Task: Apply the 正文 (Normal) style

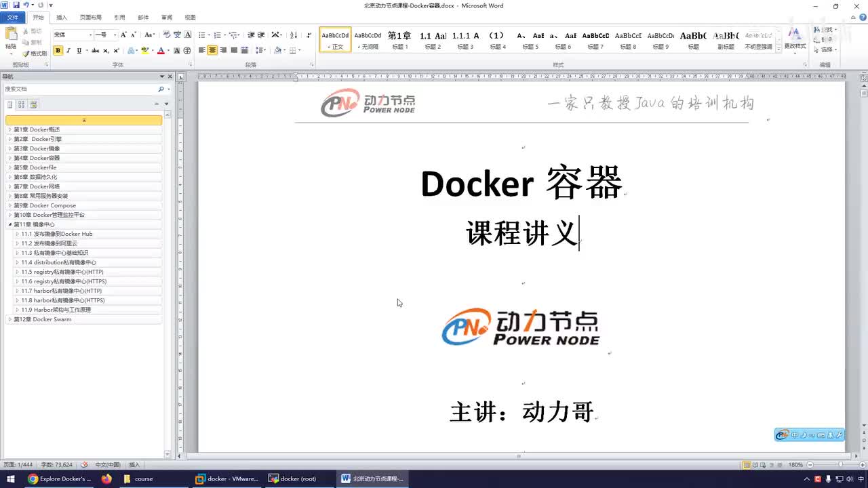Action: 336,40
